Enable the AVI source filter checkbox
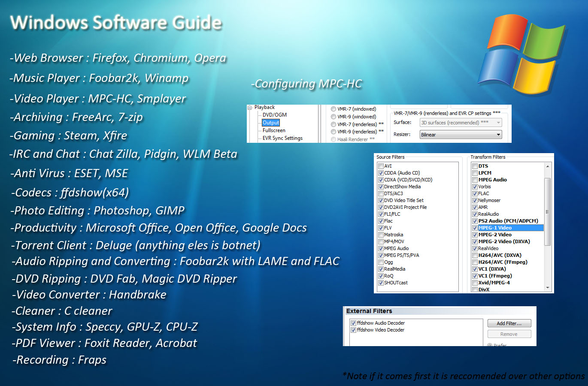 click(381, 166)
